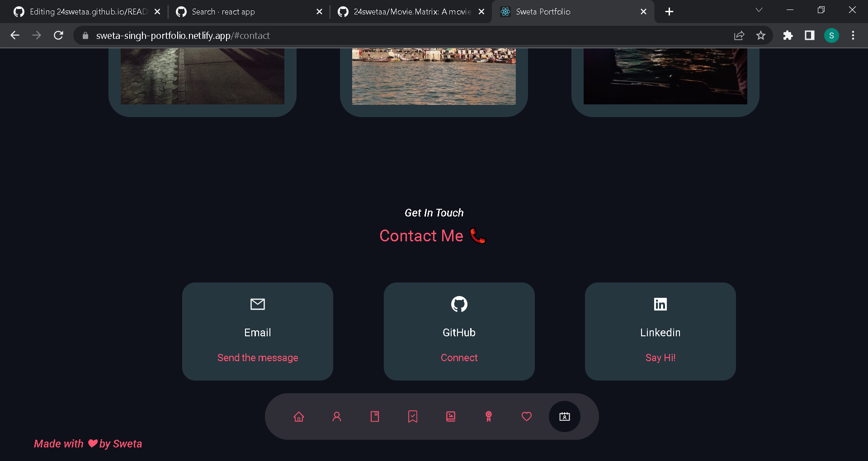This screenshot has height=461, width=868.
Task: Open the Extensions puzzle icon
Action: coord(788,35)
